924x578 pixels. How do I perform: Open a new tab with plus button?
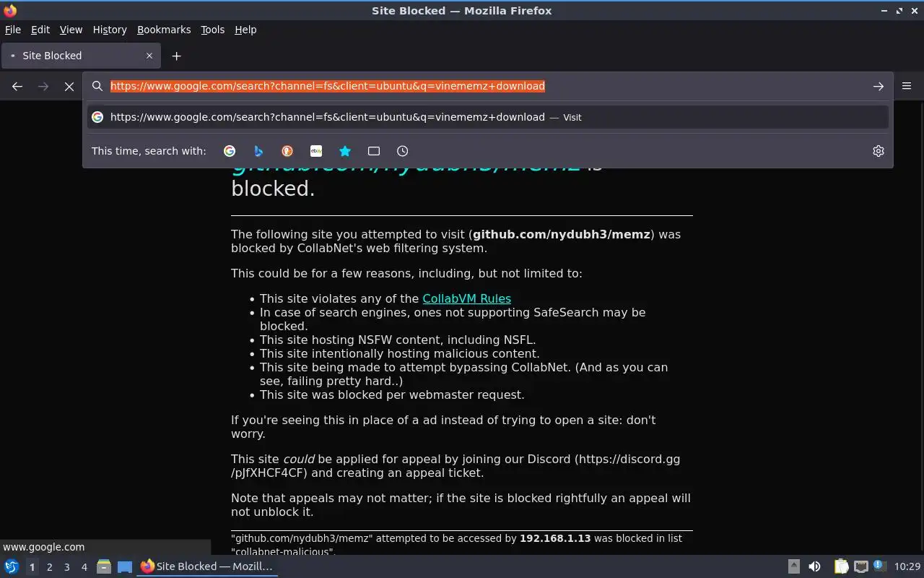coord(176,56)
